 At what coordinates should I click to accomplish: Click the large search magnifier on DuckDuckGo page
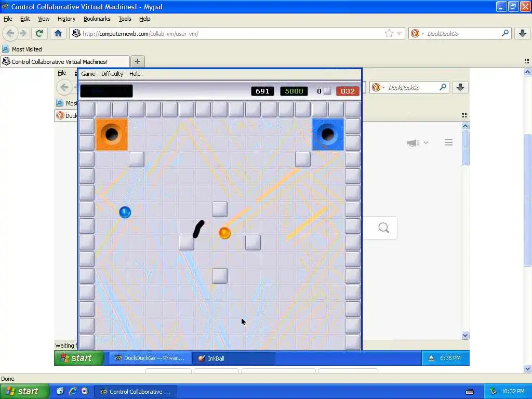coord(383,228)
